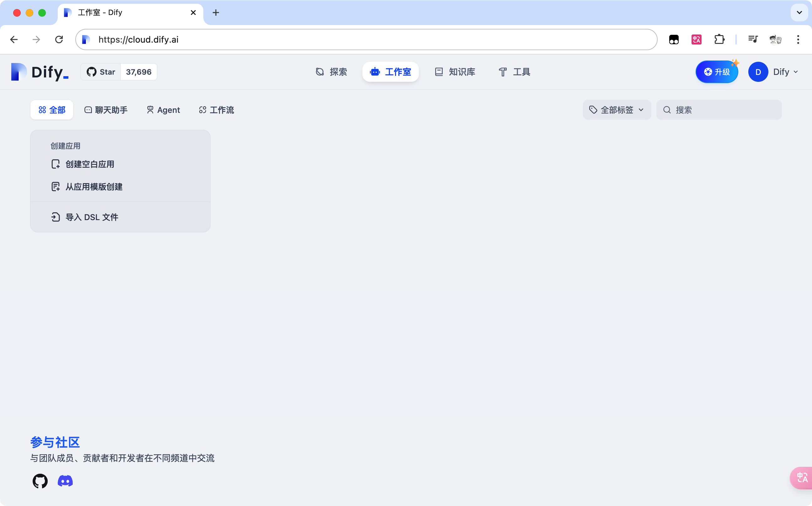Click the 创建空白应用 icon
The image size is (812, 506).
[x=56, y=164]
